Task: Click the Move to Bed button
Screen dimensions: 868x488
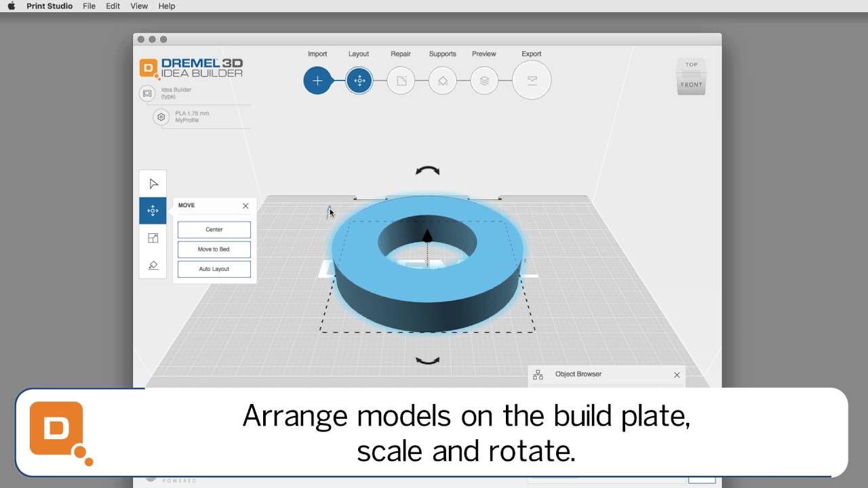Action: pos(214,249)
